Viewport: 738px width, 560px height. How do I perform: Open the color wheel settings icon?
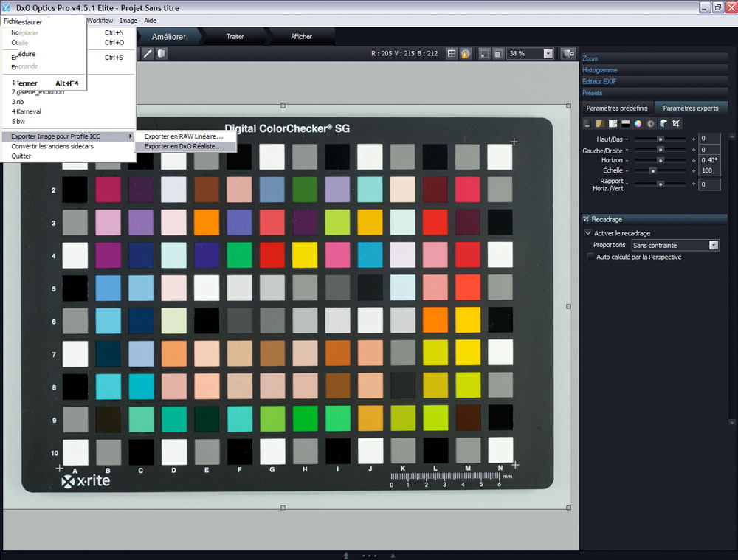[638, 124]
